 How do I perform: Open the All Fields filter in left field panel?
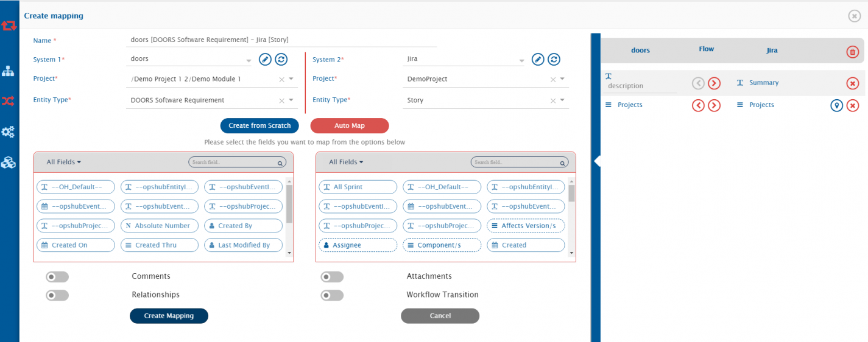pos(64,162)
